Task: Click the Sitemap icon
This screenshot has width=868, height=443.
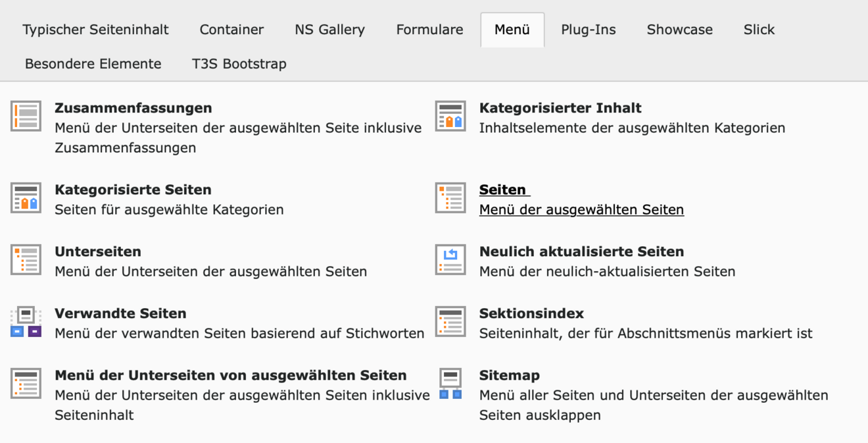Action: coord(450,384)
